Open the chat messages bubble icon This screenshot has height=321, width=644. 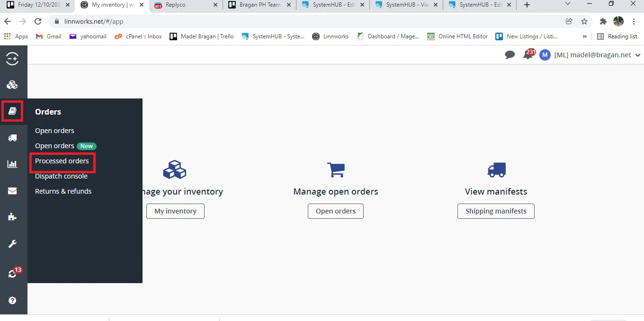click(x=510, y=55)
